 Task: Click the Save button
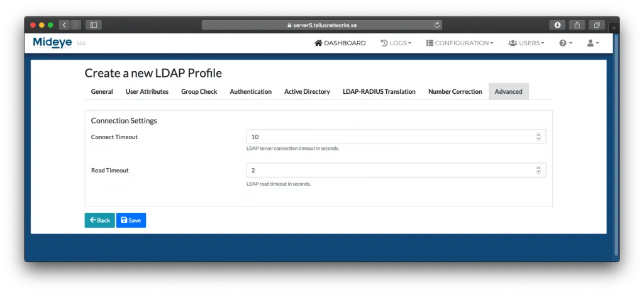(131, 220)
